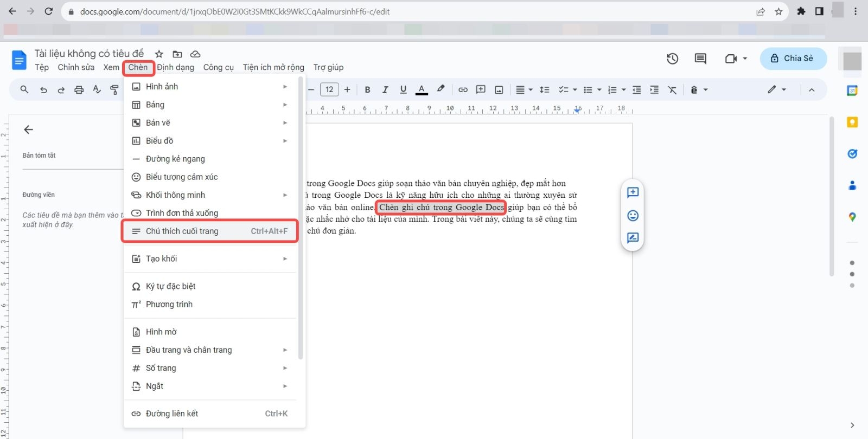Increase the font size
The height and width of the screenshot is (439, 868).
click(x=347, y=90)
